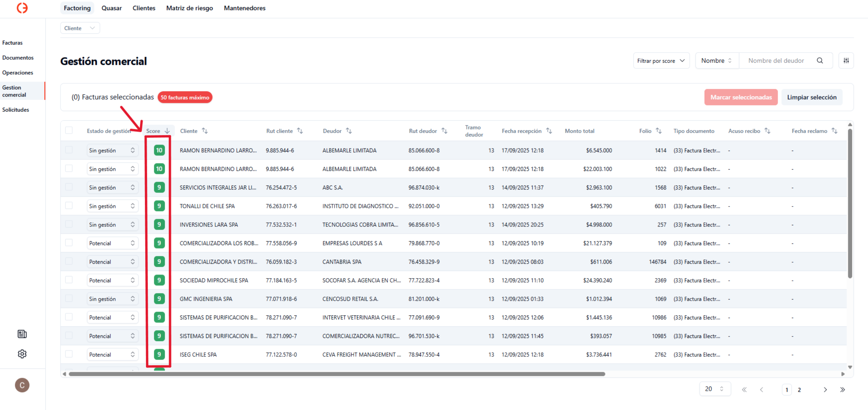Go to last page double-chevron

coord(842,390)
